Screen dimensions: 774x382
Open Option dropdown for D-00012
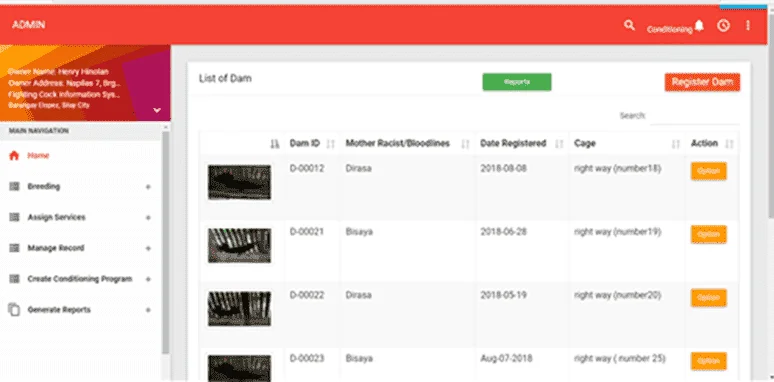708,171
